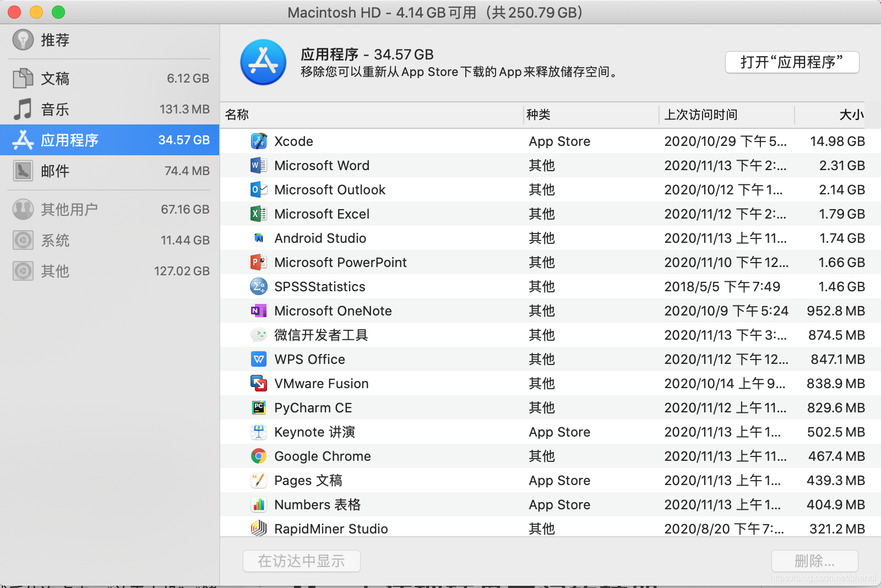Click the Microsoft Excel icon
Screen dimensions: 881x588
[x=259, y=214]
